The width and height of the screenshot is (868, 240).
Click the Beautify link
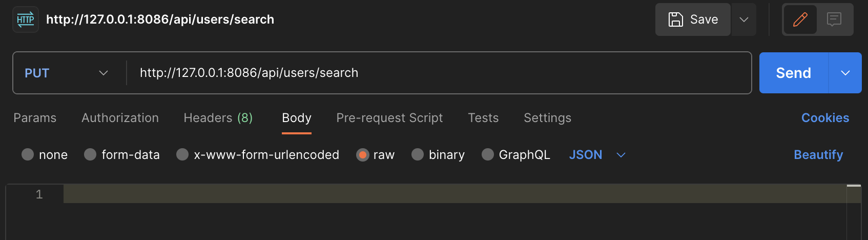click(818, 155)
